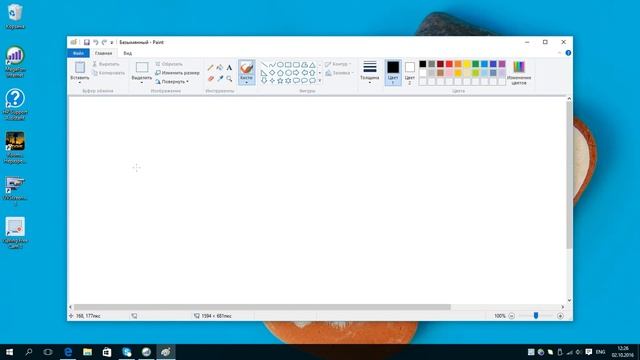Click the Paste clipboard icon
The height and width of the screenshot is (360, 640).
click(x=80, y=67)
